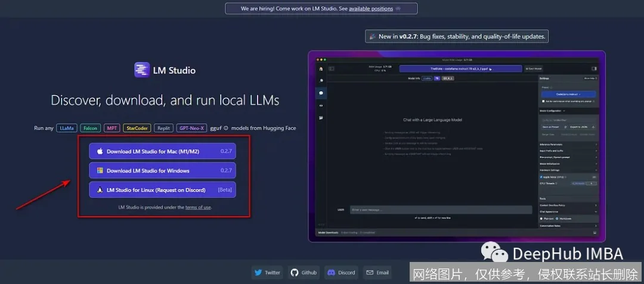This screenshot has height=284, width=644.
Task: Expand Conversation Notes section
Action: pos(568,226)
